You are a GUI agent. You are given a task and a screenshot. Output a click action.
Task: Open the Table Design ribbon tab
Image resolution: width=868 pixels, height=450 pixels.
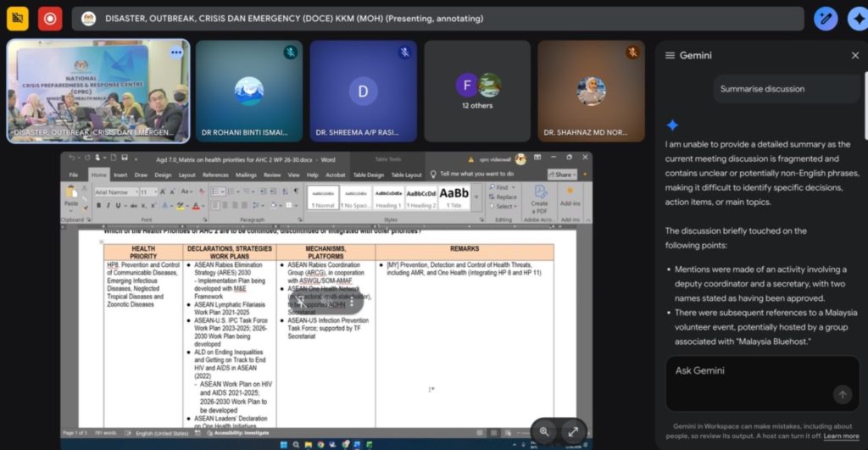pyautogui.click(x=368, y=175)
